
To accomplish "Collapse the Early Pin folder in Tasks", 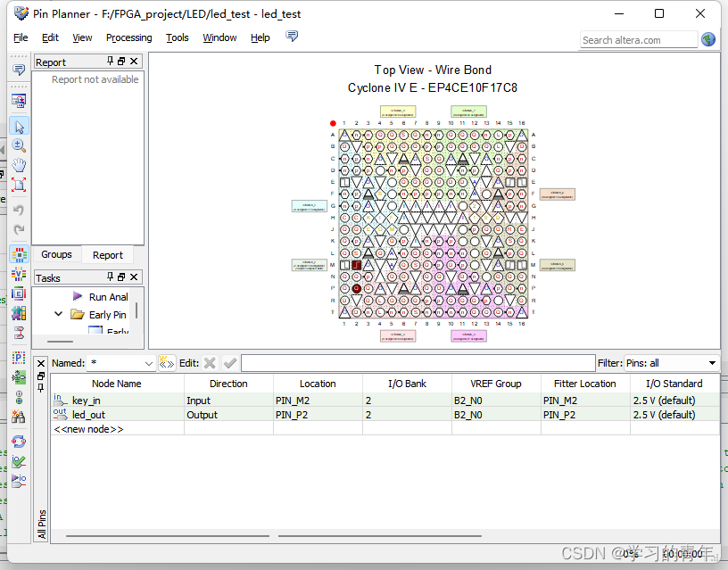I will [x=60, y=314].
